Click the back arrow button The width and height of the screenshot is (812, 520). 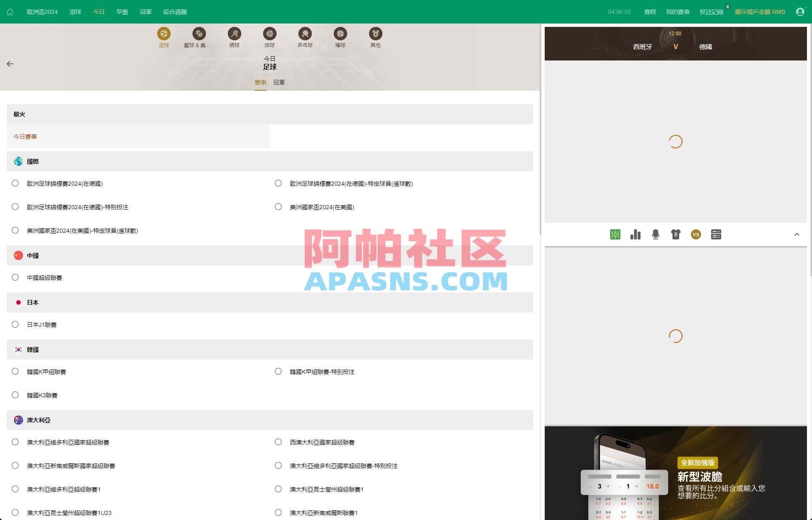pos(10,64)
